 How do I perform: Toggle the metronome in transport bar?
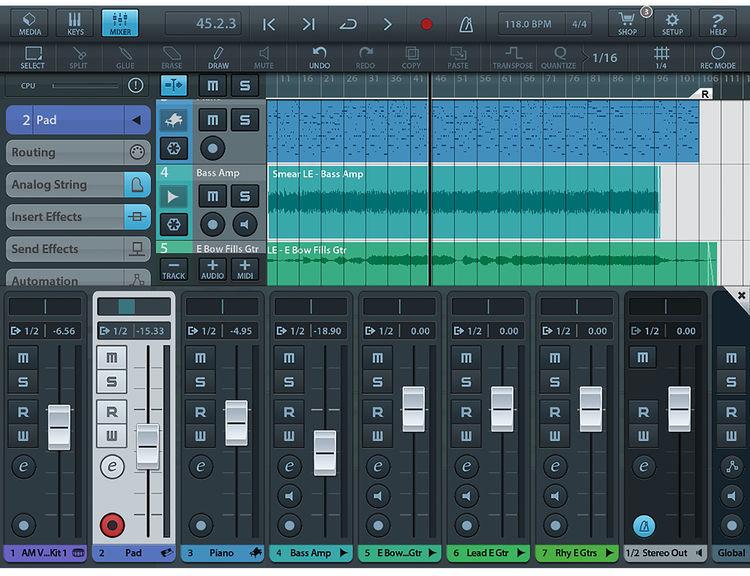point(466,24)
